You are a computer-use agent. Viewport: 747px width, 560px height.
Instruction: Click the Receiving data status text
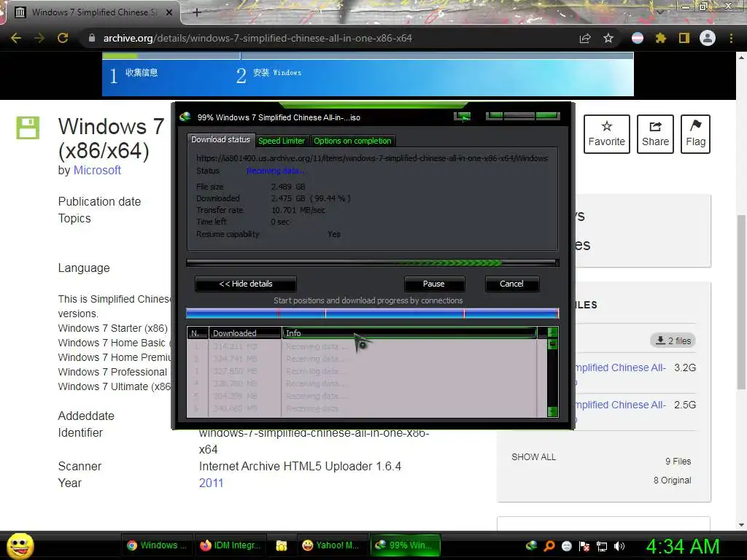point(276,171)
